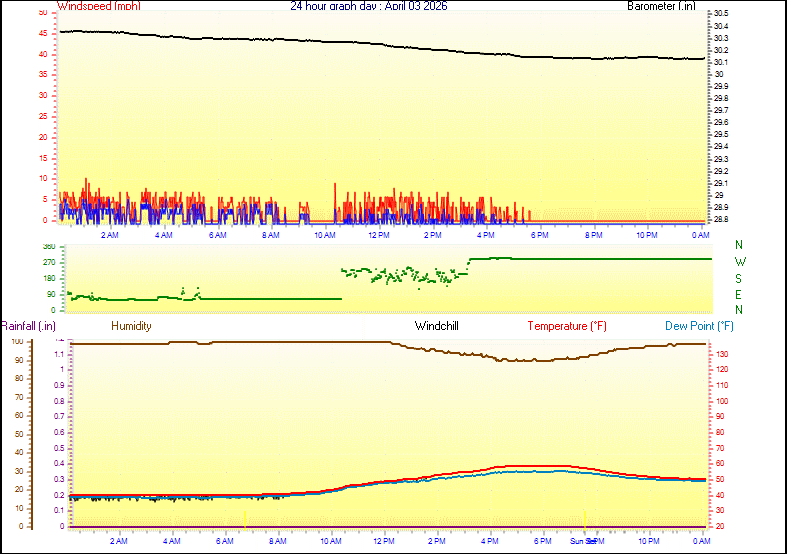Screen dimensions: 798x554
Task: Click the Sun Set marker on bottom axis
Action: click(584, 541)
